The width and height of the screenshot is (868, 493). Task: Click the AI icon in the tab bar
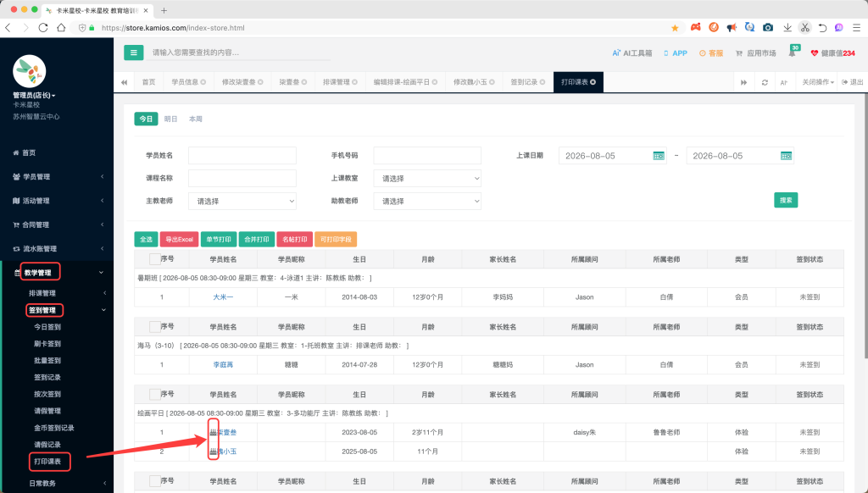784,82
